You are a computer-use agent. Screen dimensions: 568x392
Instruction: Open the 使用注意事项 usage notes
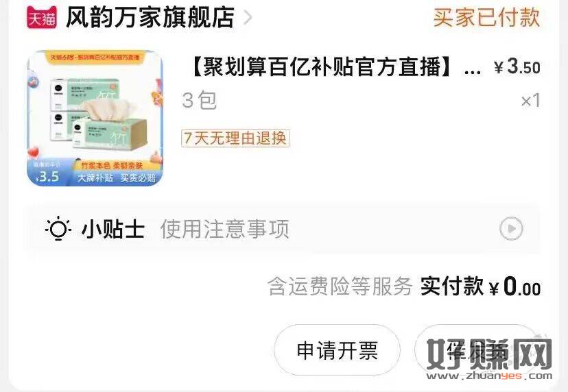tap(224, 229)
